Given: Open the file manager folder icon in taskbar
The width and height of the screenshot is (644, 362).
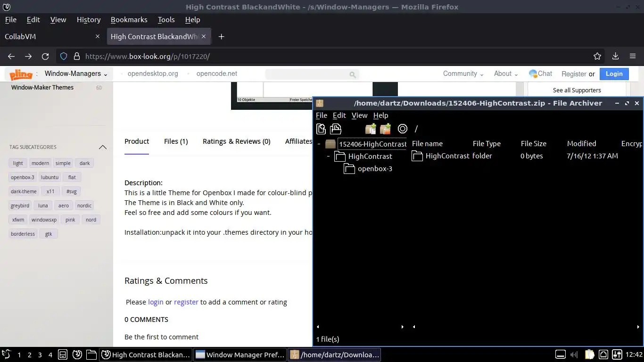Looking at the screenshot, I should [x=91, y=354].
